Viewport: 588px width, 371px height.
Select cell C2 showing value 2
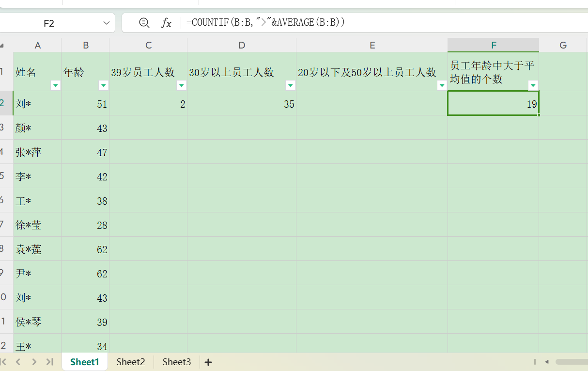148,103
